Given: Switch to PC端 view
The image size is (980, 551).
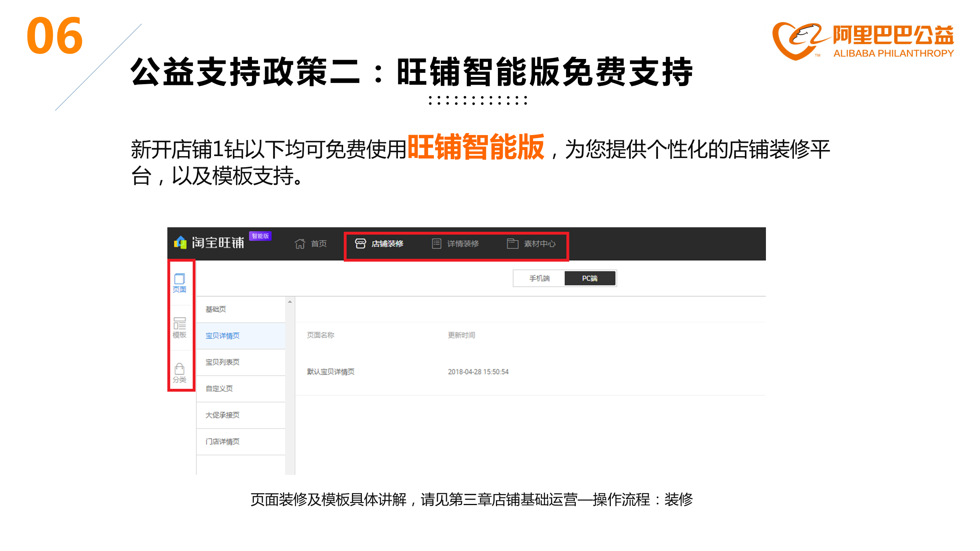Looking at the screenshot, I should (590, 278).
